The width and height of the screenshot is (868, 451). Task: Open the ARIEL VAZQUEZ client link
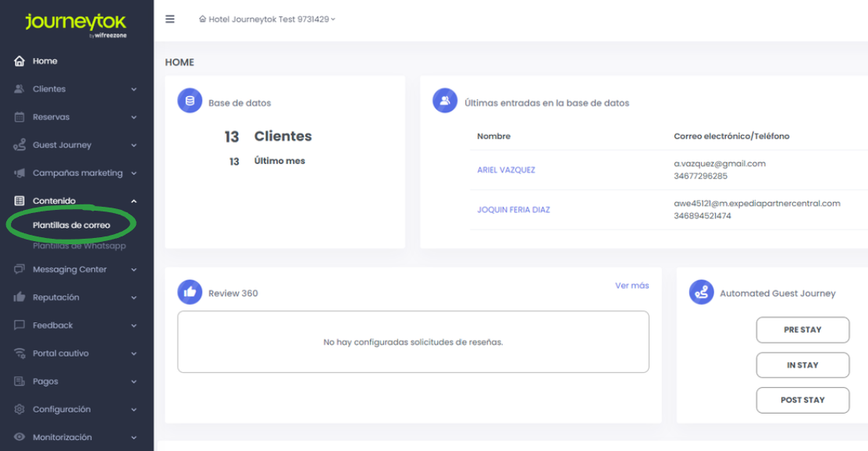[506, 170]
